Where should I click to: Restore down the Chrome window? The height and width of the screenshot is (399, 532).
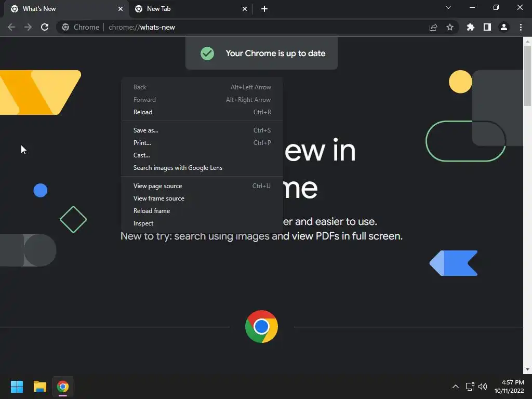496,7
